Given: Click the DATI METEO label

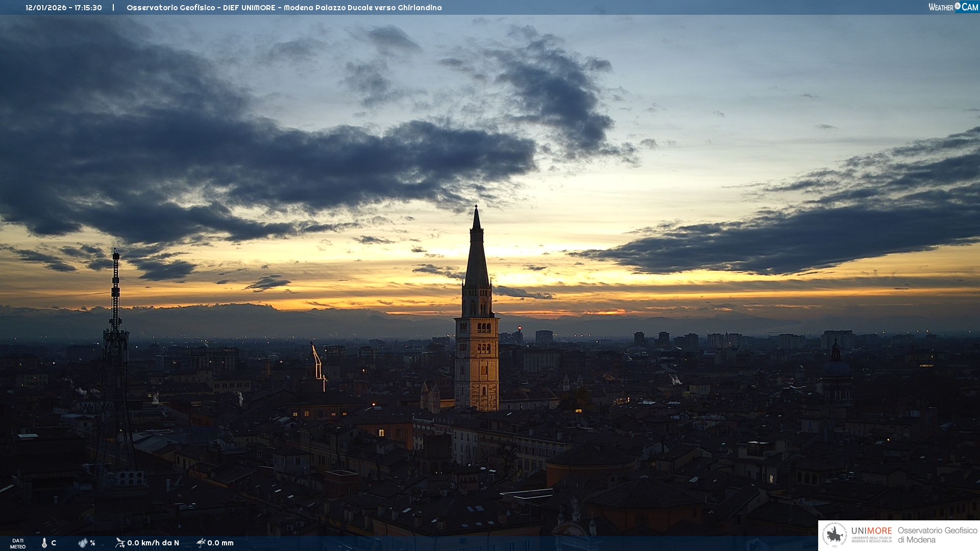Looking at the screenshot, I should 18,543.
